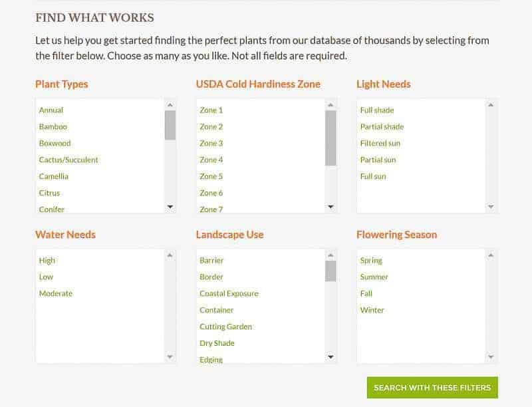
Task: Click the USDA Zone scrollbar thumb
Action: (331, 138)
